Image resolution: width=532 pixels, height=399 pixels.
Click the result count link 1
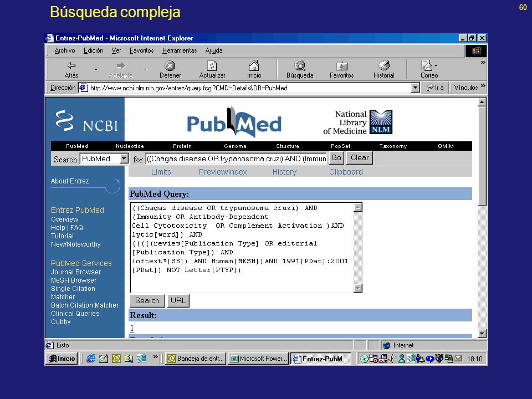pyautogui.click(x=132, y=328)
